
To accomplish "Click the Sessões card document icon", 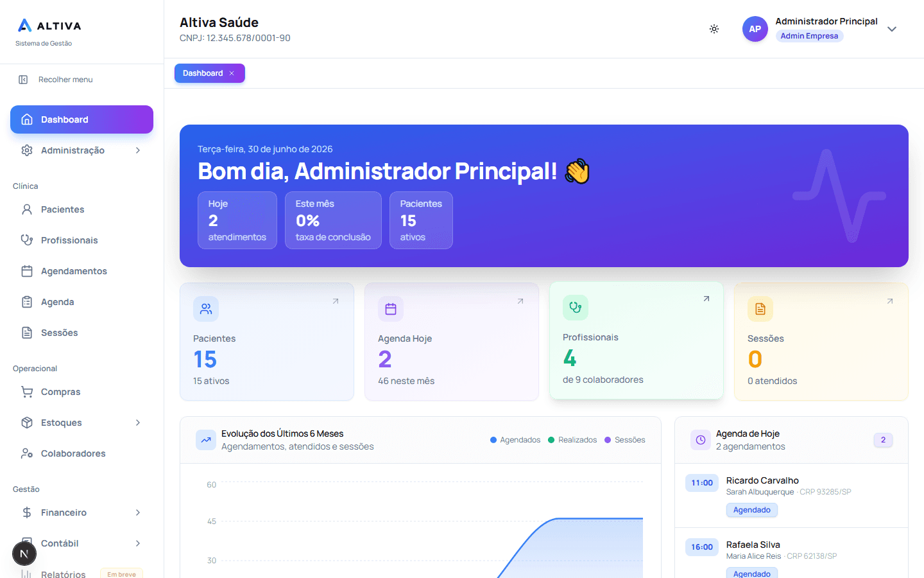I will (760, 309).
